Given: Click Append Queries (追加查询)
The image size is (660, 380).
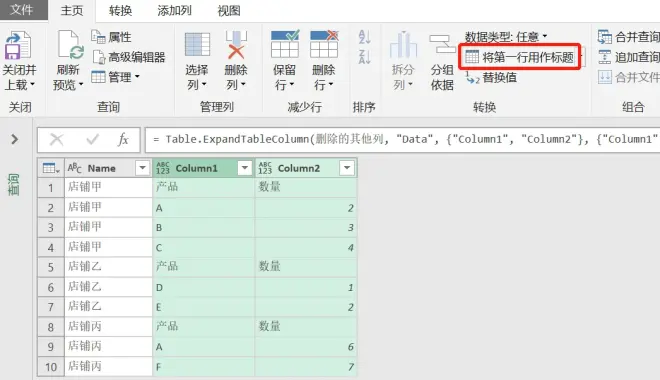Looking at the screenshot, I should (x=628, y=57).
